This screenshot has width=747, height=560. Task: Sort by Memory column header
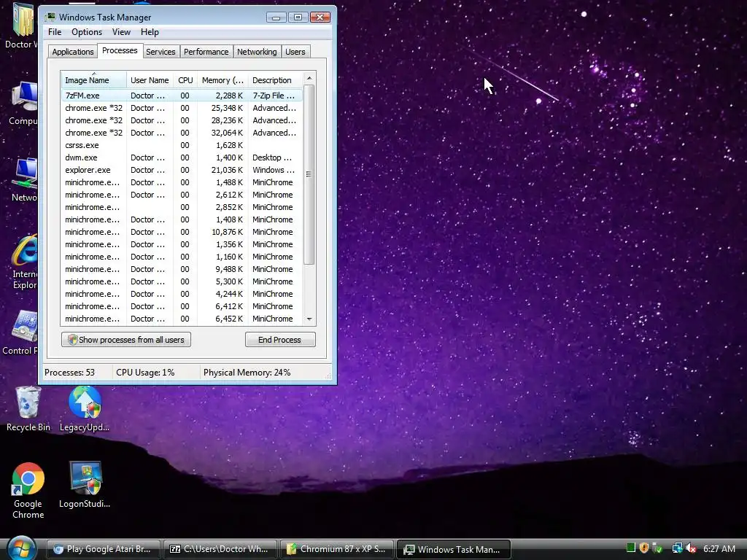click(x=222, y=80)
